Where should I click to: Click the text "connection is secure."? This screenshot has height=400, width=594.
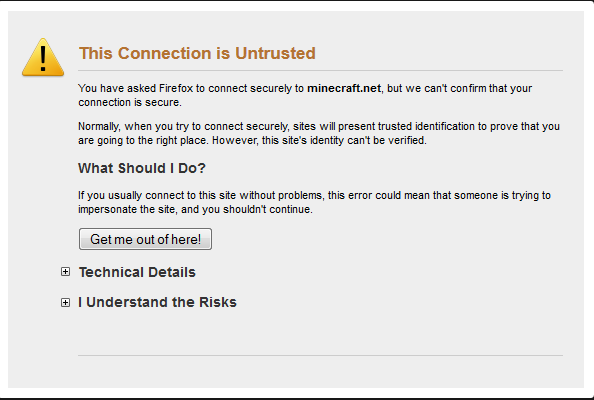[x=130, y=102]
